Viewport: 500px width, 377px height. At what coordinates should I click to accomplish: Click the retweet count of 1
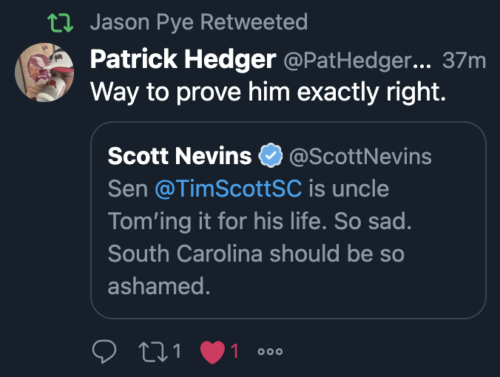(x=177, y=351)
